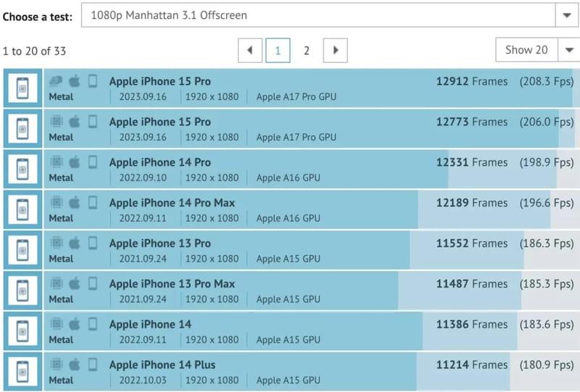This screenshot has width=580, height=392.
Task: Expand the Show 20 results-per-page arrow
Action: coord(570,49)
